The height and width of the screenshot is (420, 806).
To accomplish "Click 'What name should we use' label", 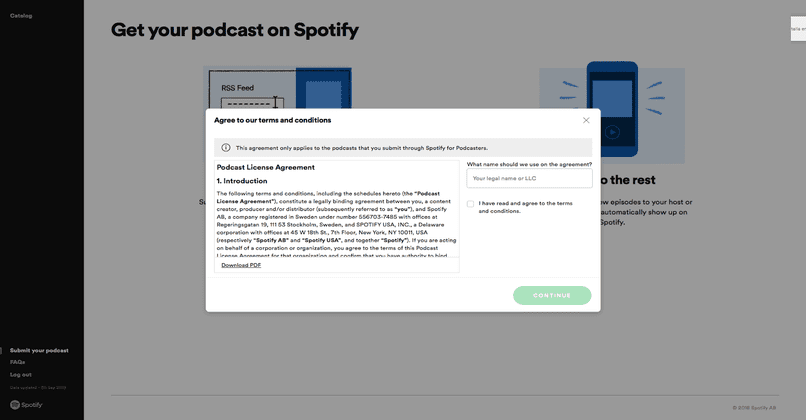I will tap(529, 165).
